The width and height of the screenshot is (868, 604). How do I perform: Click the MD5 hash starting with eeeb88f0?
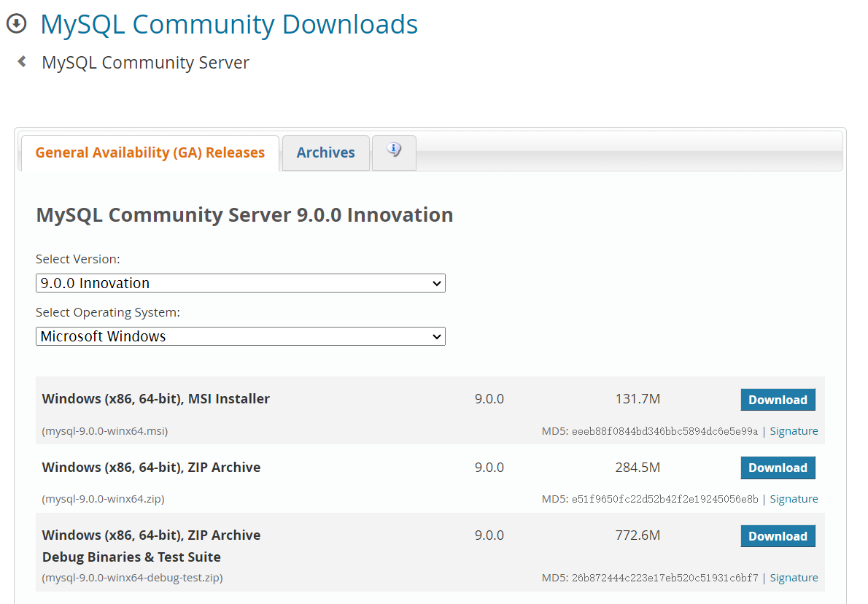[x=664, y=431]
